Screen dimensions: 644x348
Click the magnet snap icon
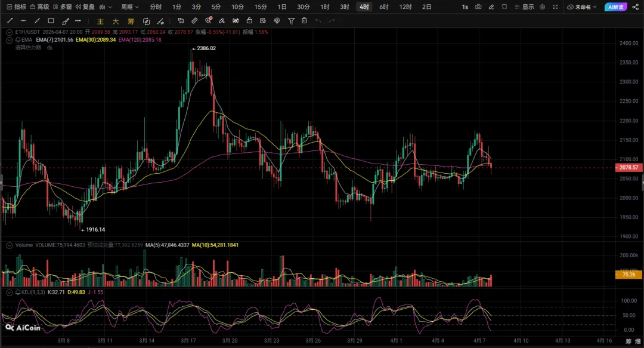click(x=277, y=20)
